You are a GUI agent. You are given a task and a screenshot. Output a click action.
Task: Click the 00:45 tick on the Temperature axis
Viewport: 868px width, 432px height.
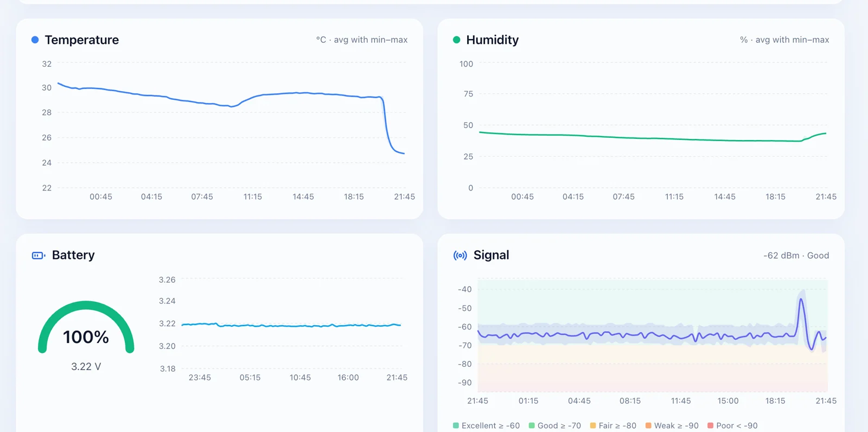101,196
